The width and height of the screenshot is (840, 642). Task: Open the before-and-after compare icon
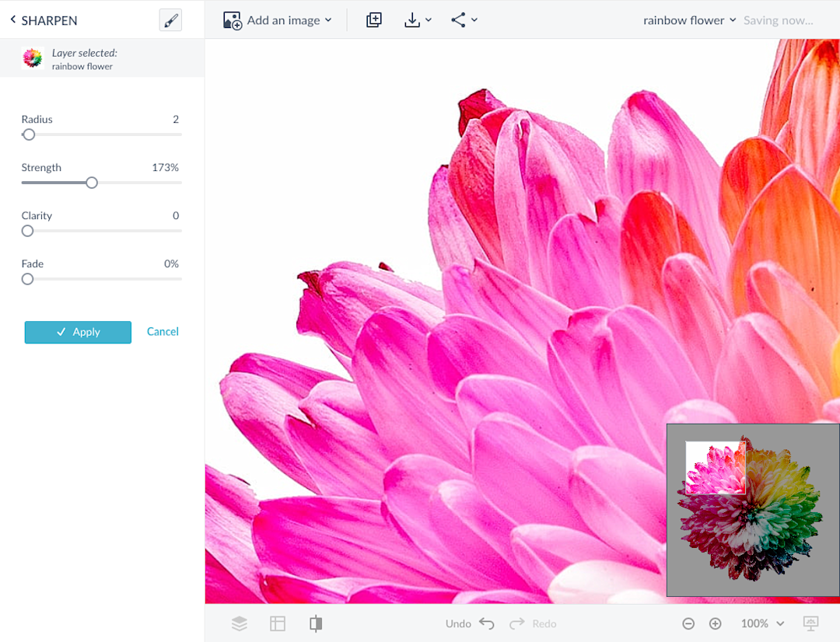[315, 623]
